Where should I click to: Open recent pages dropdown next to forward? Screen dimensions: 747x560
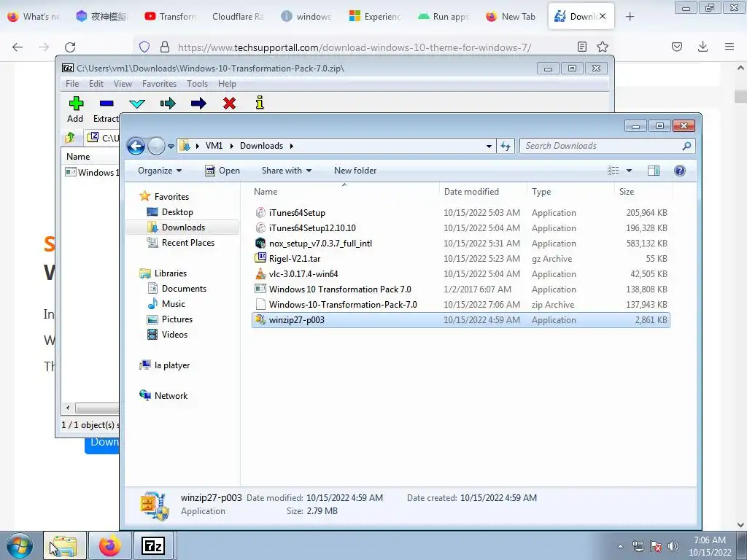pos(171,146)
